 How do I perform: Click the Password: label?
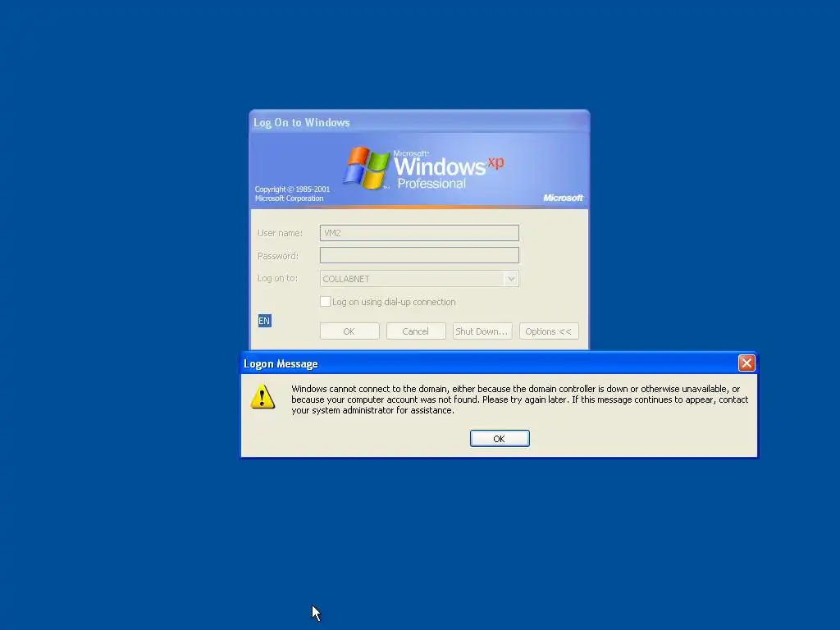277,256
